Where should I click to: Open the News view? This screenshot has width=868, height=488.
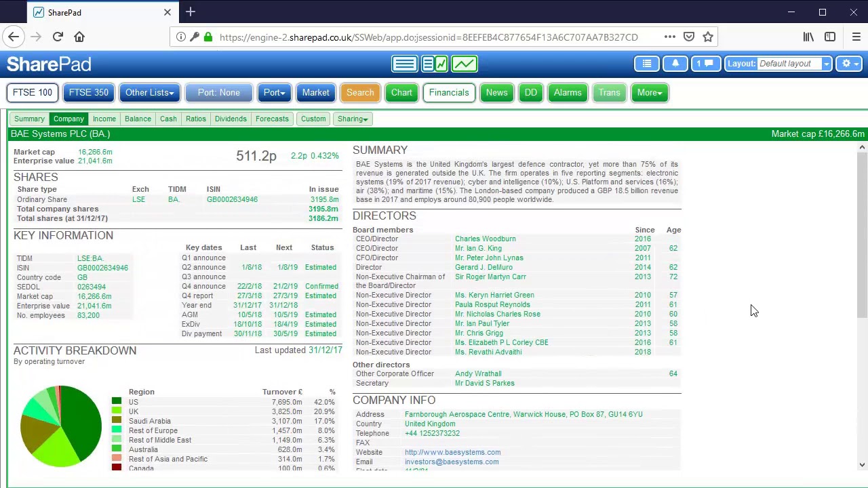click(x=496, y=93)
